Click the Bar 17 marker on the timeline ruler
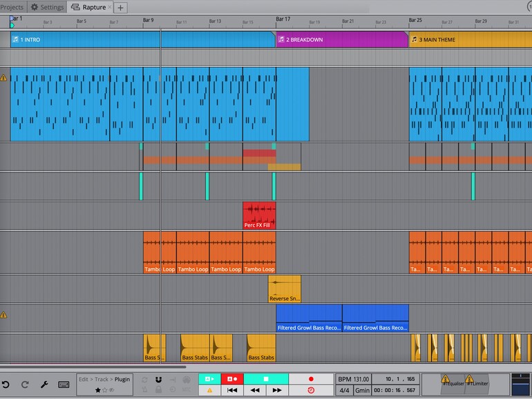This screenshot has height=399, width=532. pos(283,19)
